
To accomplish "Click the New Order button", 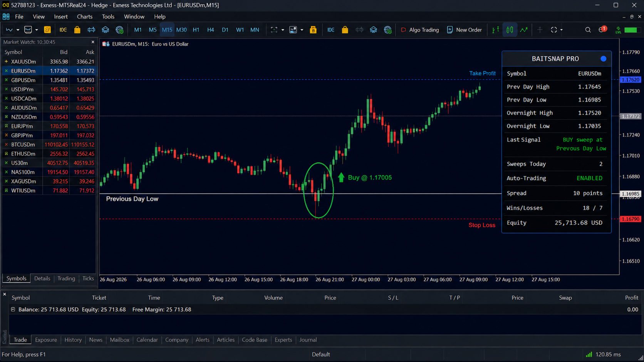I will pos(464,30).
